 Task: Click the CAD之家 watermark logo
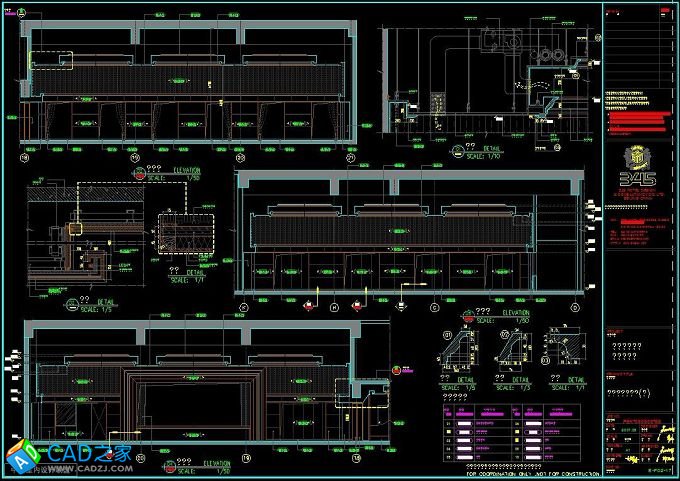coord(68,457)
